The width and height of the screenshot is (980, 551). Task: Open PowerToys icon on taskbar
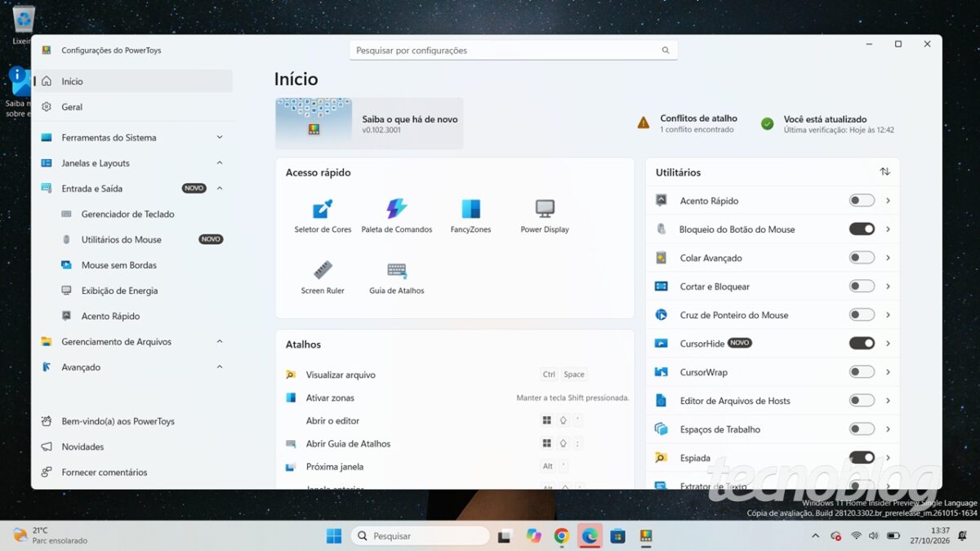coord(645,535)
